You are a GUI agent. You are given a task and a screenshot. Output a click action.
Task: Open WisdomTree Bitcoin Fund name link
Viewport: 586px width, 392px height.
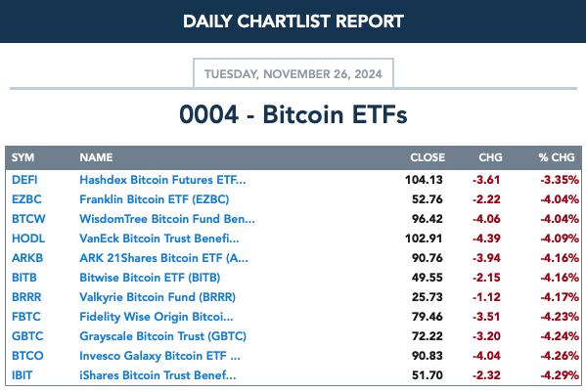coord(167,219)
